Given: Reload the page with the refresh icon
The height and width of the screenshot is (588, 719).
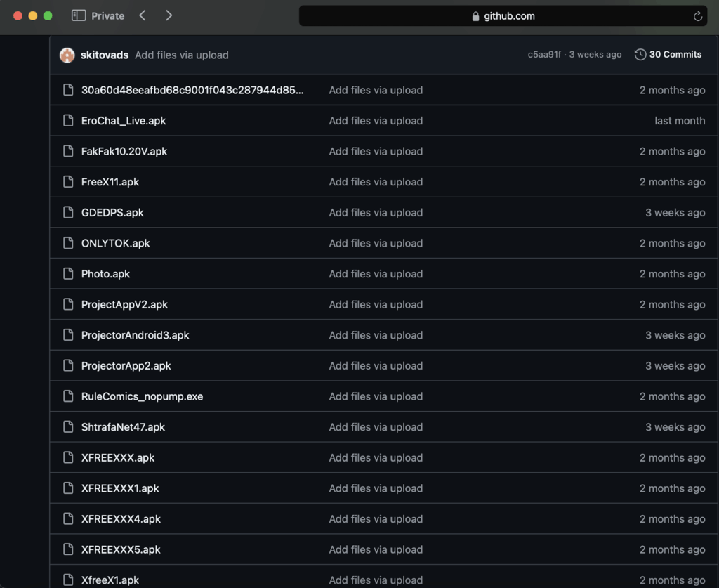Looking at the screenshot, I should [x=697, y=16].
